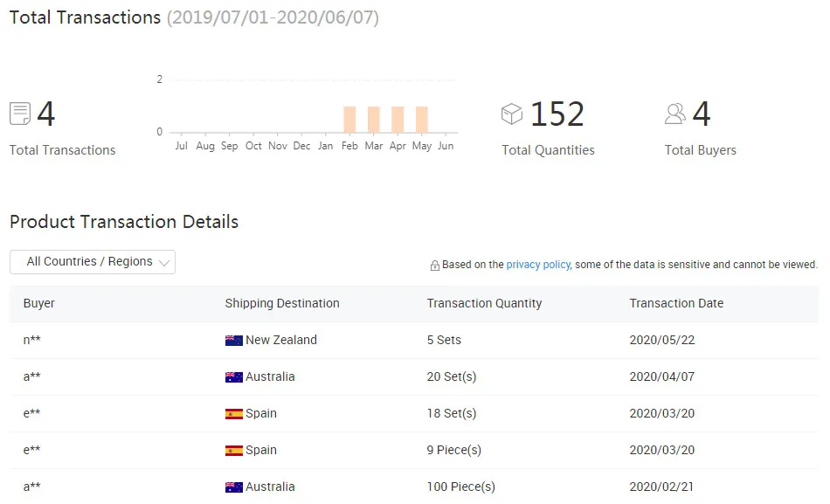Open the privacy policy link
The width and height of the screenshot is (830, 504).
point(538,265)
